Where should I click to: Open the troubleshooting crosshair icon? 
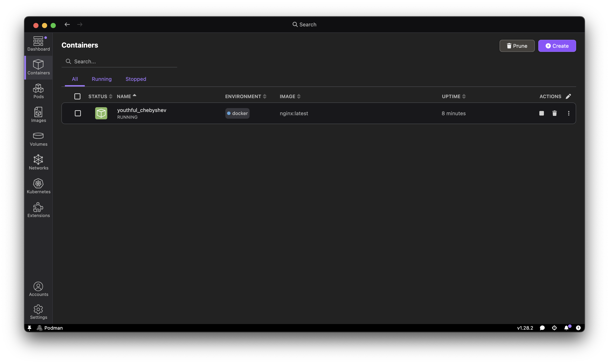554,328
